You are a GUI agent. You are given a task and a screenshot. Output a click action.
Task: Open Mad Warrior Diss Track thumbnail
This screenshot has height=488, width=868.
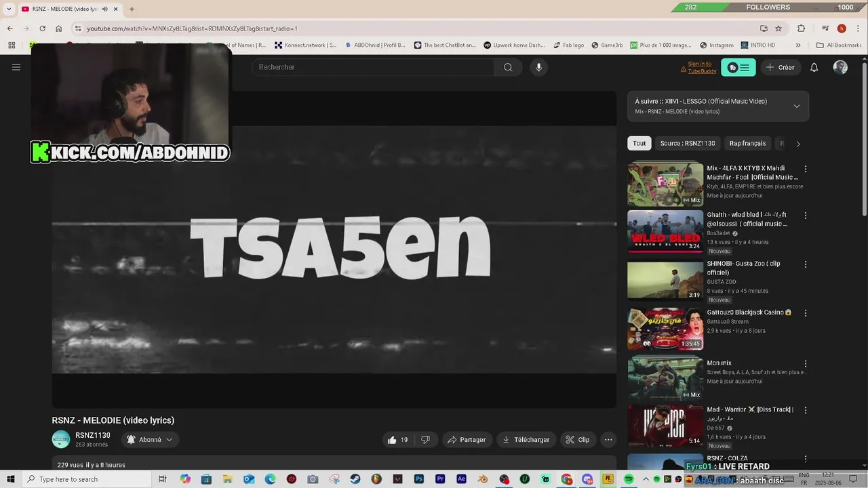[x=665, y=426]
